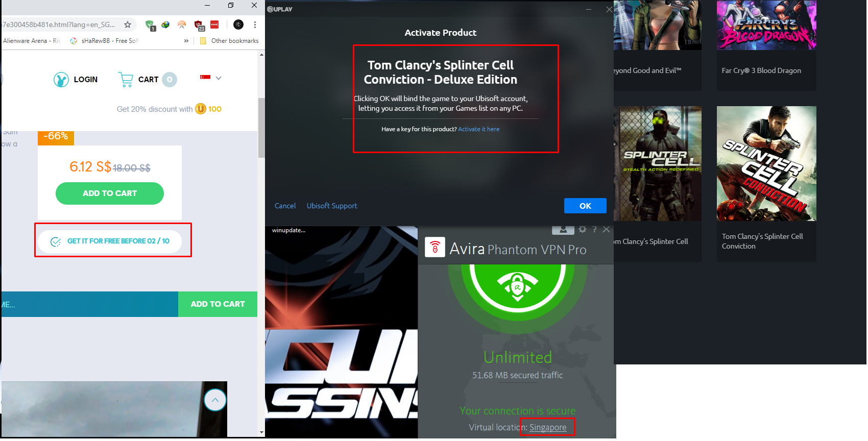Image resolution: width=868 pixels, height=441 pixels.
Task: Expand the Singapore flag region dropdown
Action: (210, 78)
